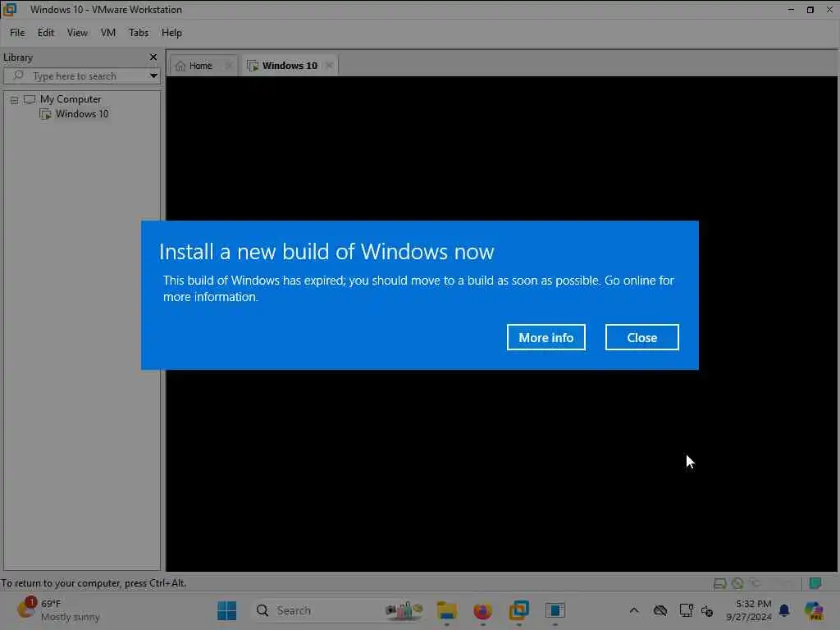The height and width of the screenshot is (630, 840).
Task: Open More info about the expired build
Action: click(x=546, y=337)
